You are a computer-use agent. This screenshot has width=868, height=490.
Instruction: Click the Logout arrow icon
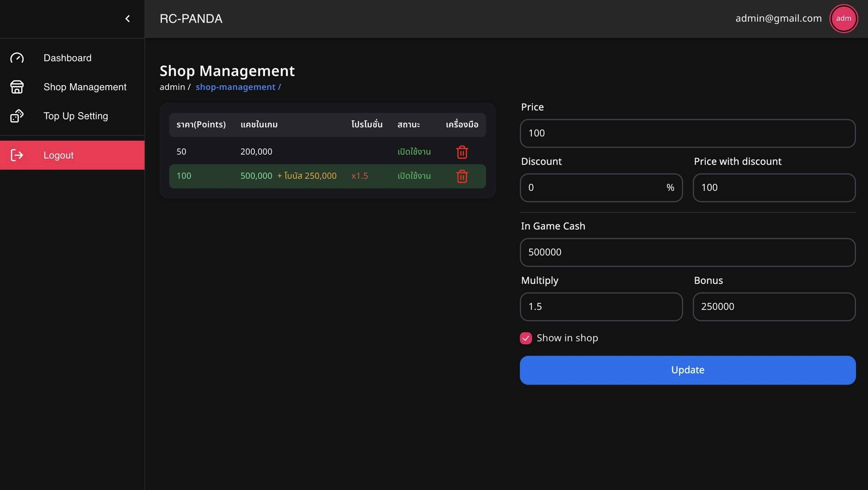click(x=17, y=155)
